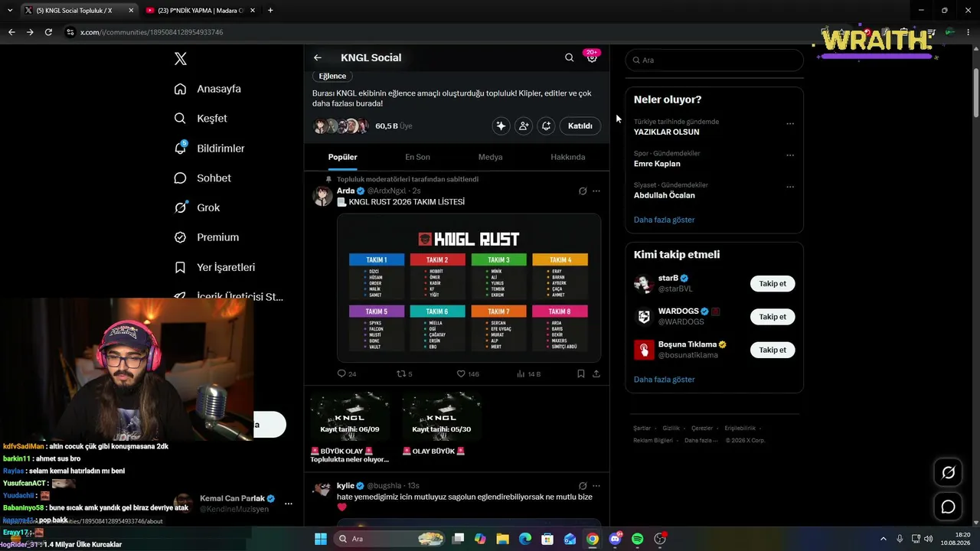Show more follow suggestions link

click(x=665, y=380)
